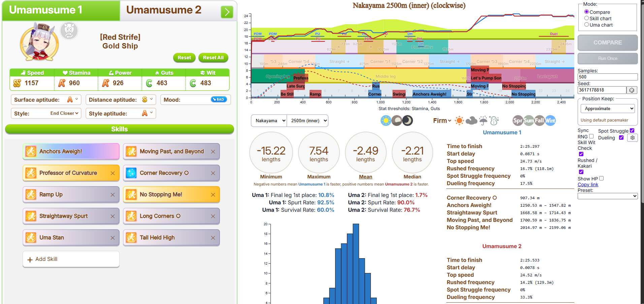
Task: Remove the Ramp Up skill
Action: click(112, 195)
